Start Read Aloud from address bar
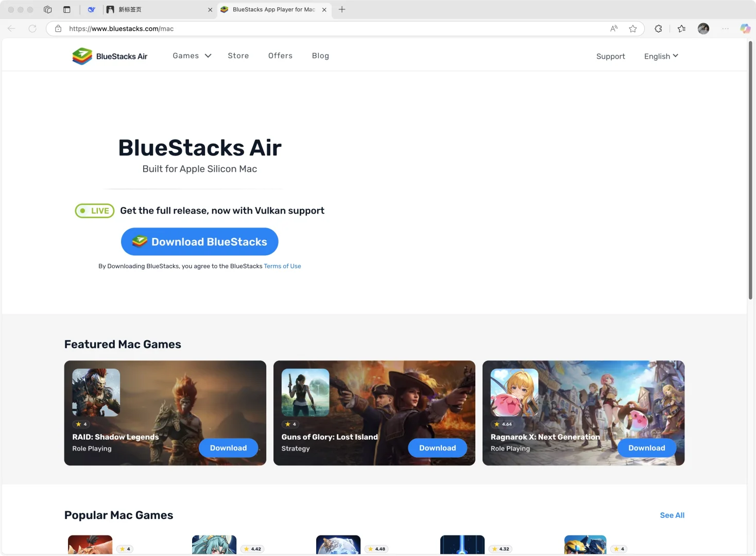The height and width of the screenshot is (556, 756). tap(614, 28)
